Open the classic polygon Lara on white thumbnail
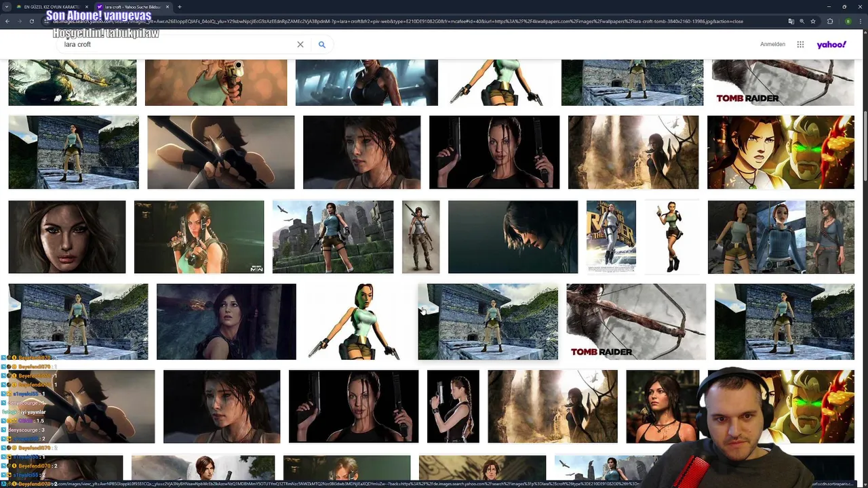The width and height of the screenshot is (868, 488). pyautogui.click(x=357, y=321)
